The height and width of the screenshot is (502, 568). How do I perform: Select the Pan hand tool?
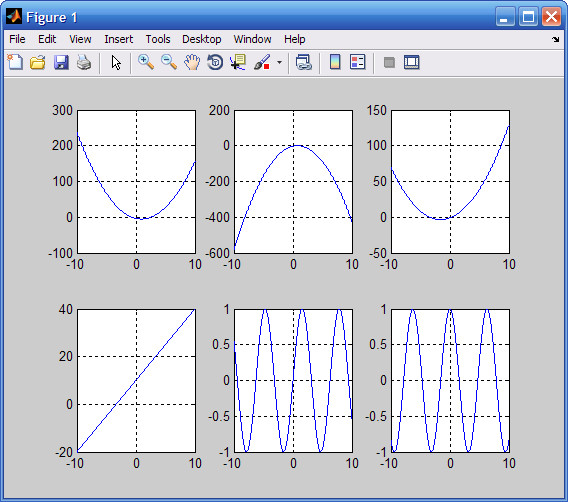(192, 62)
